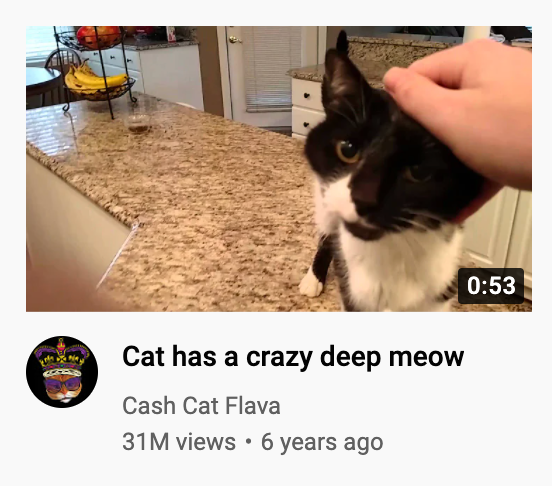
Task: Open the tuxedo cat video thumbnail
Action: click(279, 169)
